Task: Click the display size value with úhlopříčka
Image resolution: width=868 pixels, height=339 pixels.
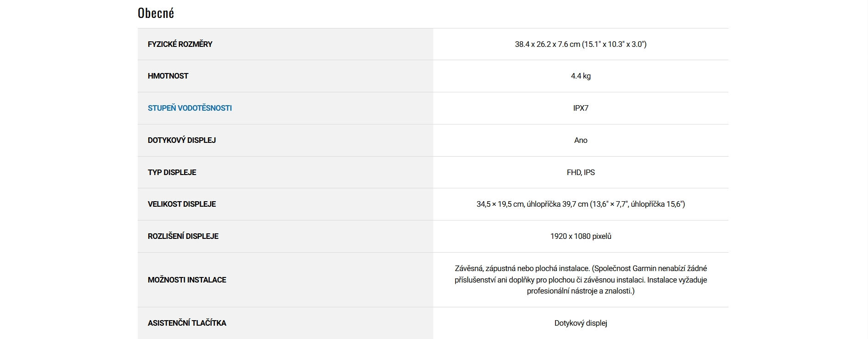Action: click(x=580, y=204)
